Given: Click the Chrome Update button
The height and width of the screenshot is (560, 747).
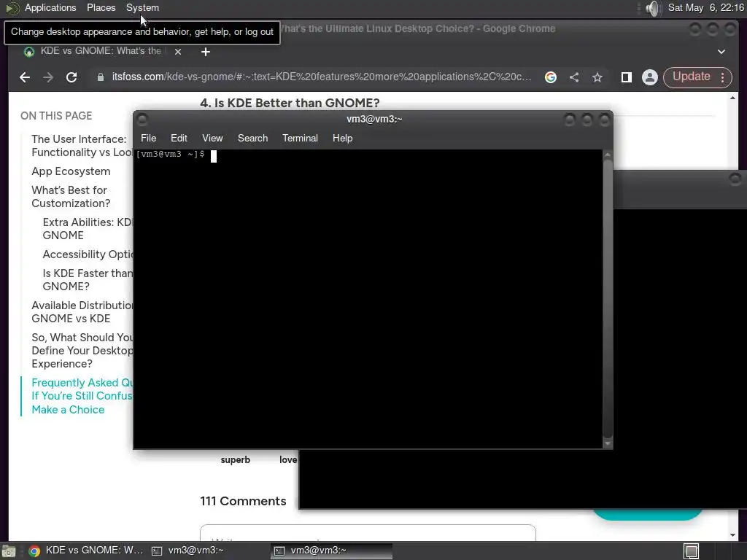Looking at the screenshot, I should [x=691, y=77].
